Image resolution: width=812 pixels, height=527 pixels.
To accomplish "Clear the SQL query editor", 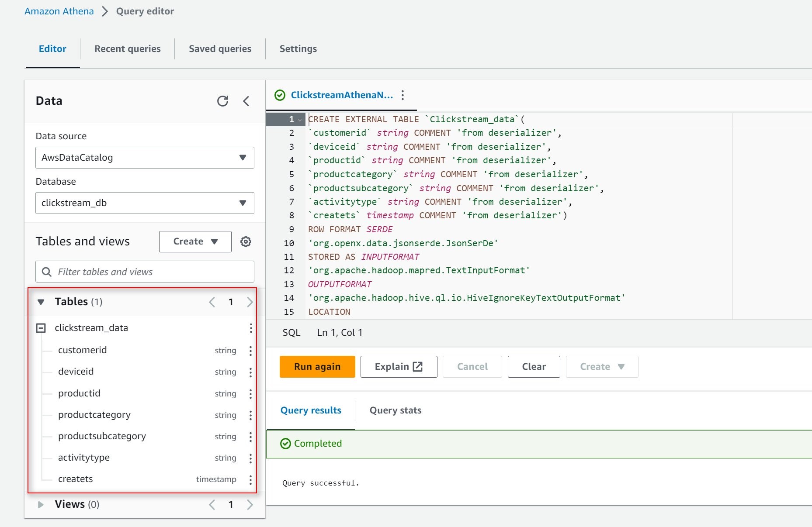I will tap(533, 366).
